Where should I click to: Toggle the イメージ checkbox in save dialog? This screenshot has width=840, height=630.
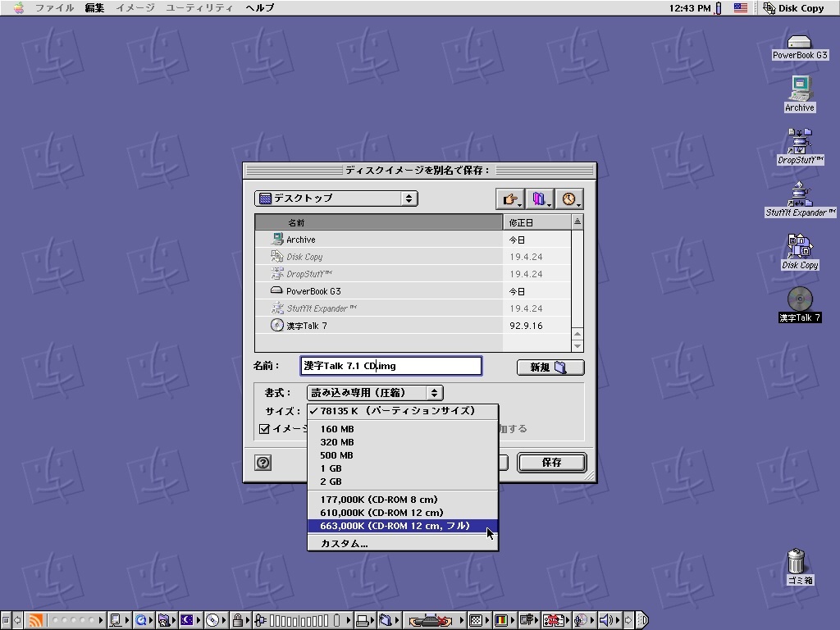264,428
